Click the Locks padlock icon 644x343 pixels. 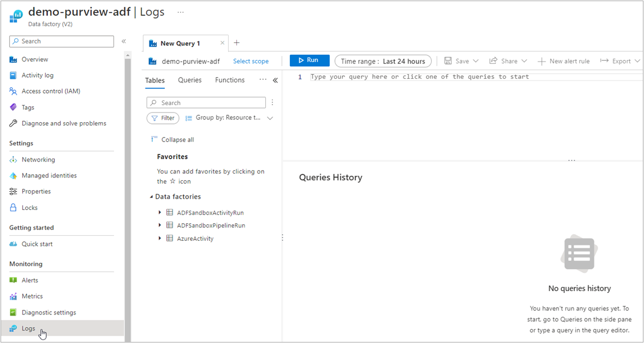coord(13,208)
